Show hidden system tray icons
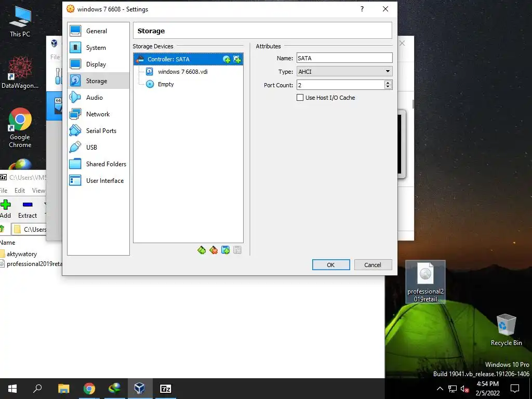This screenshot has height=399, width=532. coord(440,389)
